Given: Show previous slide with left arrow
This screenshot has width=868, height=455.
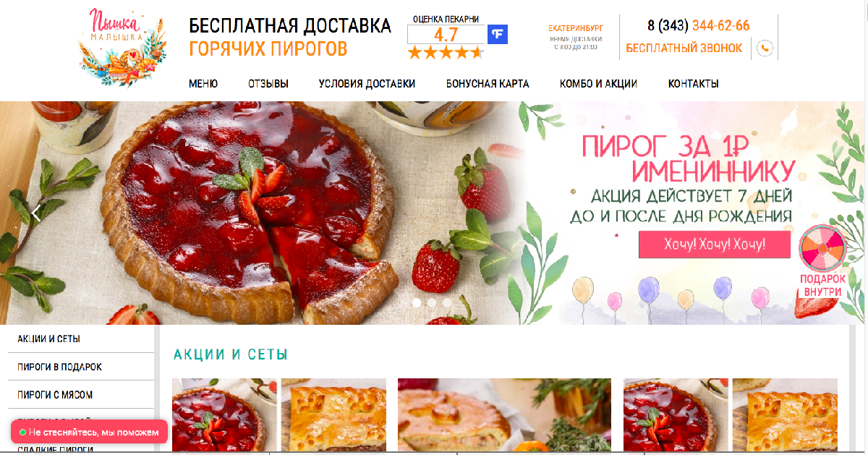Looking at the screenshot, I should (x=36, y=213).
